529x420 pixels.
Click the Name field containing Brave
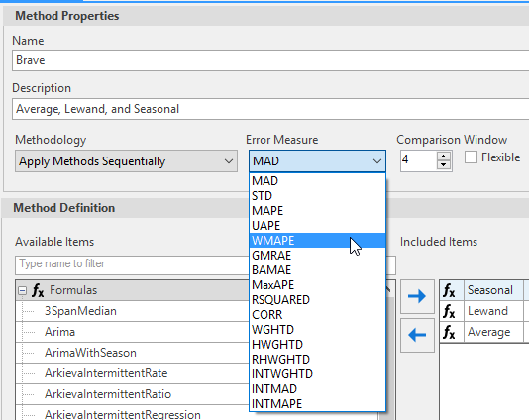coord(270,60)
